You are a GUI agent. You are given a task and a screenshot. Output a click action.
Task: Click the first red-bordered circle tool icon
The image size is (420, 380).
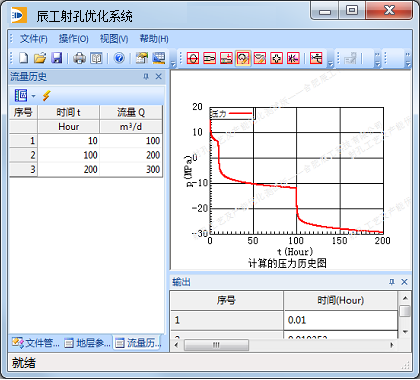[x=193, y=58]
